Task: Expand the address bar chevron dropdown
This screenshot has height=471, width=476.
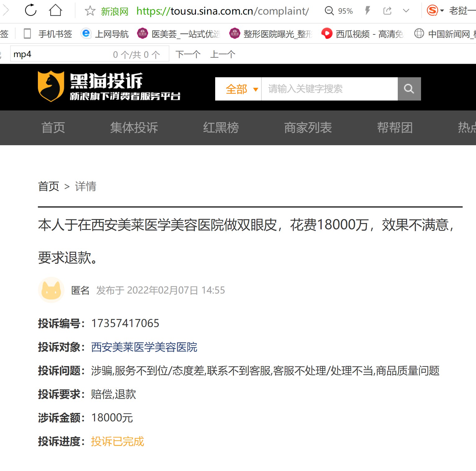Action: (406, 11)
